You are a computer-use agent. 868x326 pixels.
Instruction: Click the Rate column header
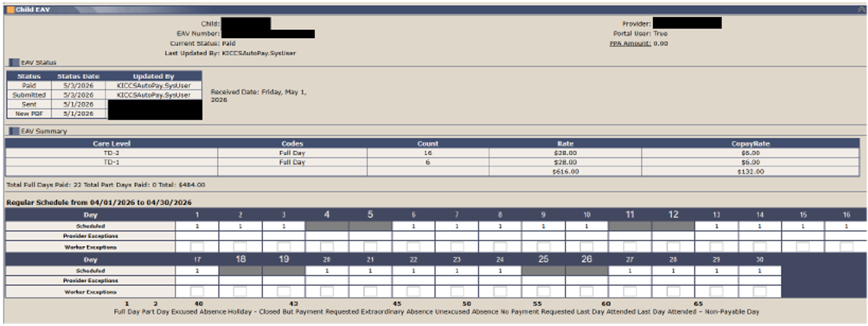point(565,144)
